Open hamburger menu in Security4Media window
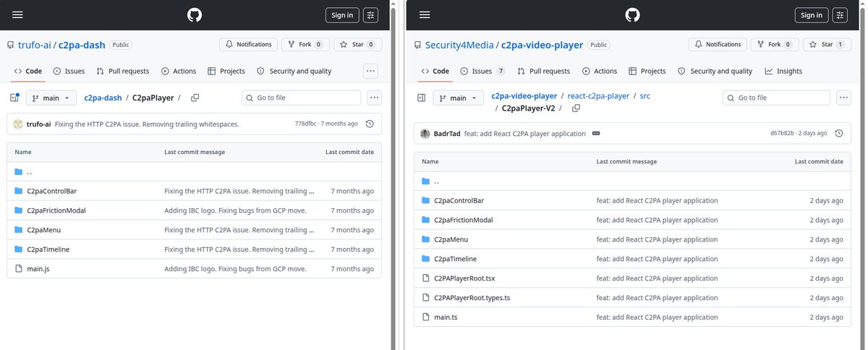 tap(425, 15)
